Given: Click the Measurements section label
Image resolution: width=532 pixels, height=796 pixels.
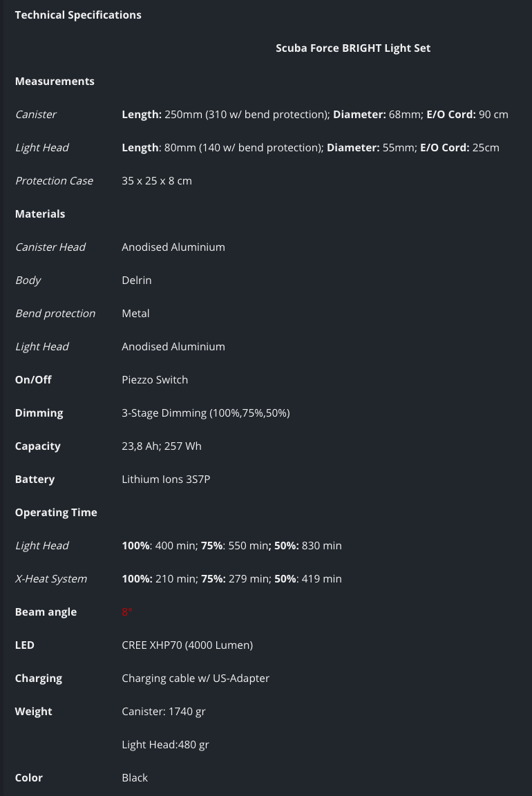Looking at the screenshot, I should pyautogui.click(x=55, y=82).
